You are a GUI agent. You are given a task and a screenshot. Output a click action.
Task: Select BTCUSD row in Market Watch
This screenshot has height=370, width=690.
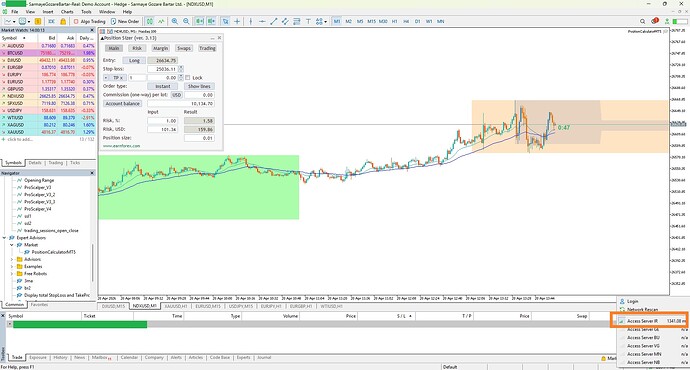48,53
